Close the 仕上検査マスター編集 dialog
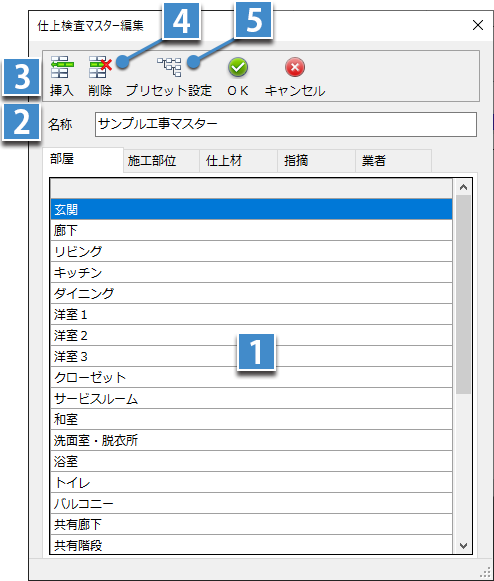The height and width of the screenshot is (581, 494). click(478, 25)
